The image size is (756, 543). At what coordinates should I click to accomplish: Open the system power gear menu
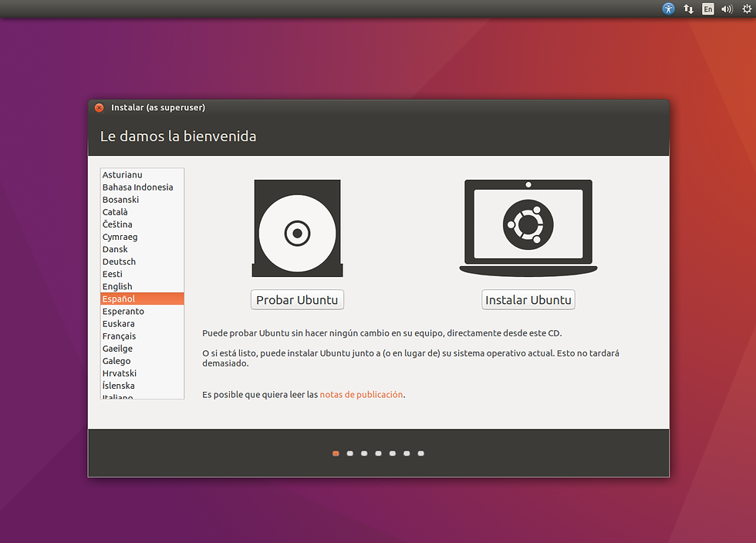pos(747,8)
